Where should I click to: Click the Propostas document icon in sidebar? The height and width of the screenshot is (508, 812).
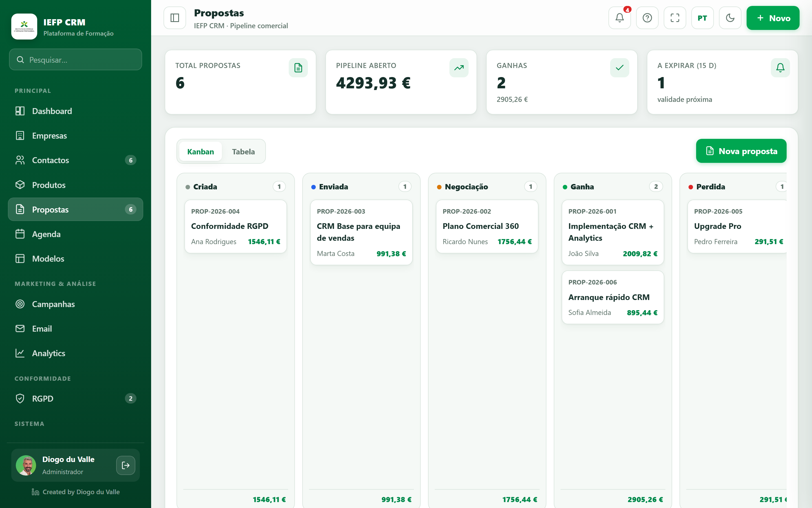tap(20, 209)
